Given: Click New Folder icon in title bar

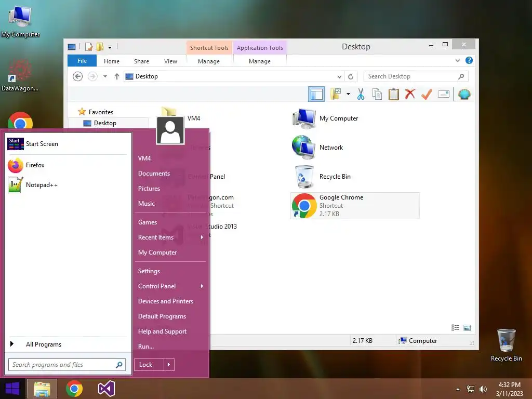Looking at the screenshot, I should tap(100, 47).
